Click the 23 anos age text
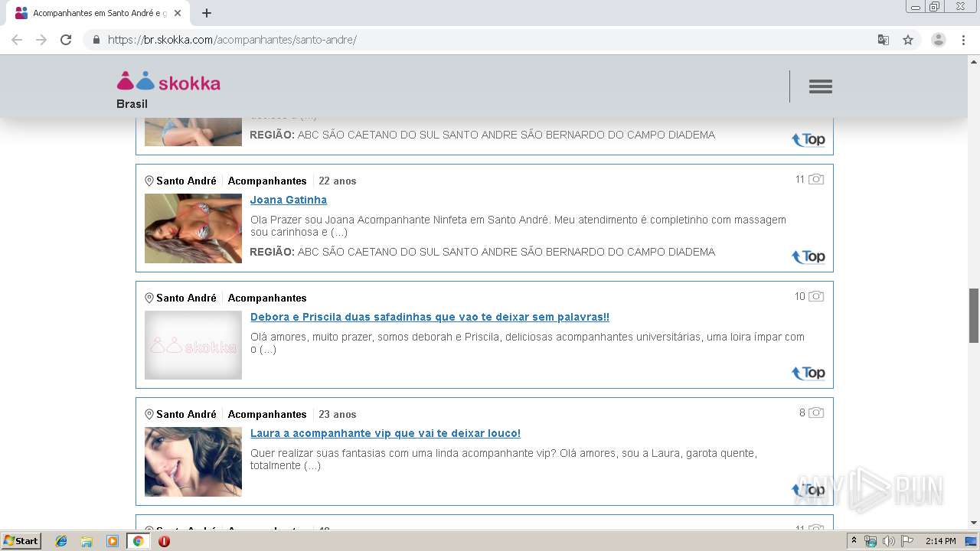Image resolution: width=980 pixels, height=551 pixels. click(338, 414)
